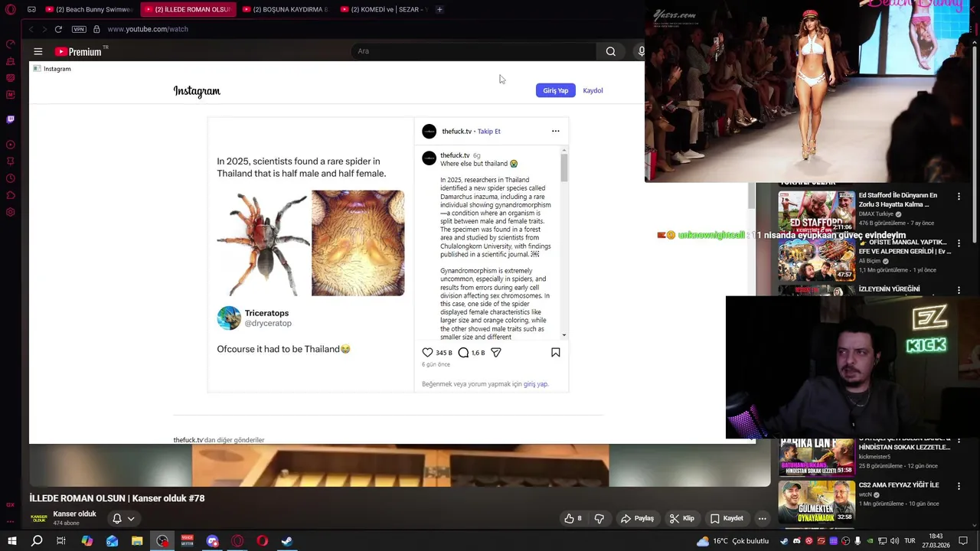Open the post's three-dot options menu

click(556, 131)
